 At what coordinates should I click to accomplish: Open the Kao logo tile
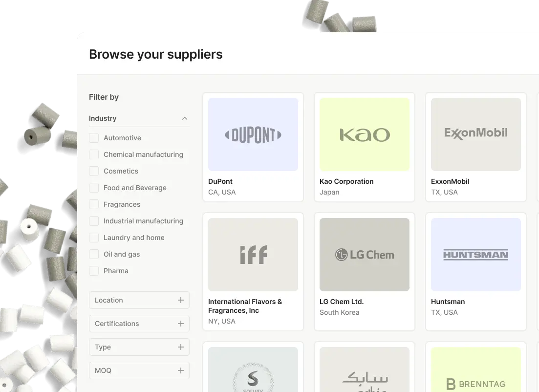pos(365,134)
